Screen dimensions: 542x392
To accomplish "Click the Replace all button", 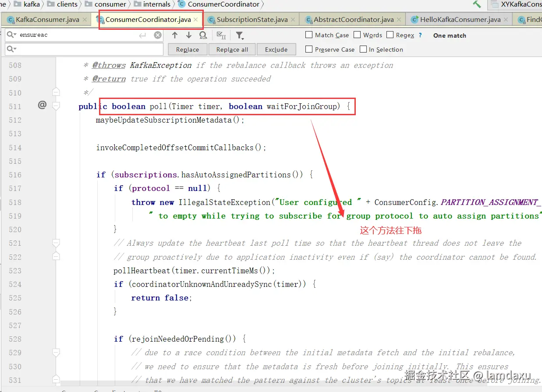I will coord(232,49).
